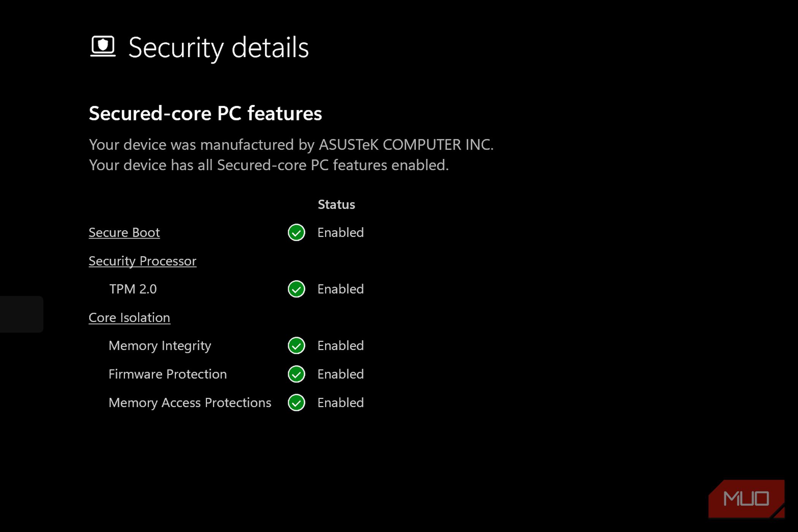Select the Secured-core PC features heading
798x532 pixels.
click(x=205, y=113)
